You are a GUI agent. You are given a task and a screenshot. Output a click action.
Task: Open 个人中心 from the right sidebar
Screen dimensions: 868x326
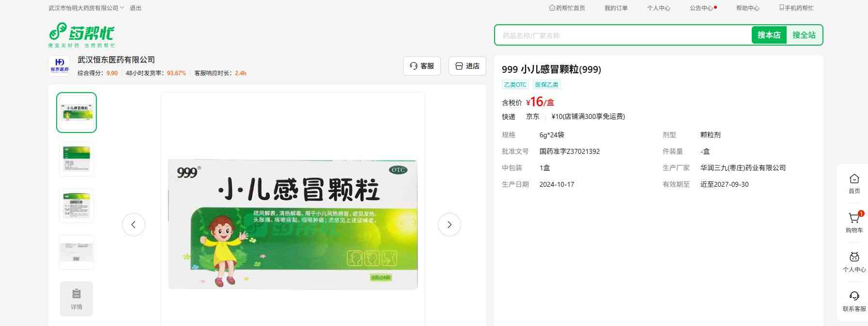coord(854,261)
